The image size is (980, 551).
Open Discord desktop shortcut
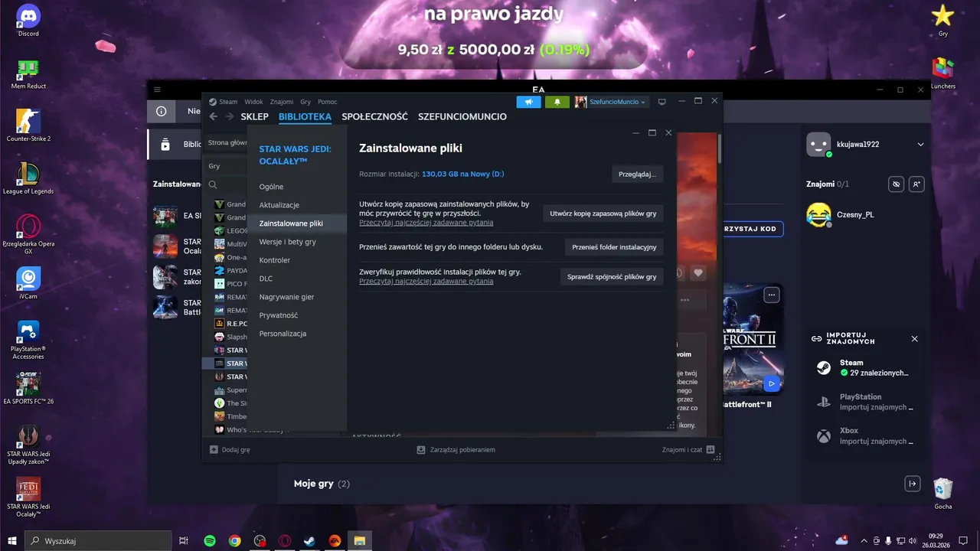(28, 20)
